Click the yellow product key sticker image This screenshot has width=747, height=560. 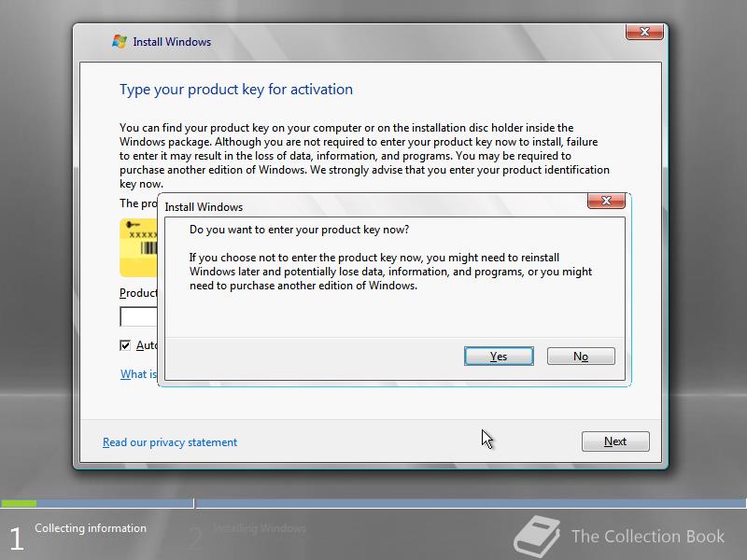[x=138, y=247]
